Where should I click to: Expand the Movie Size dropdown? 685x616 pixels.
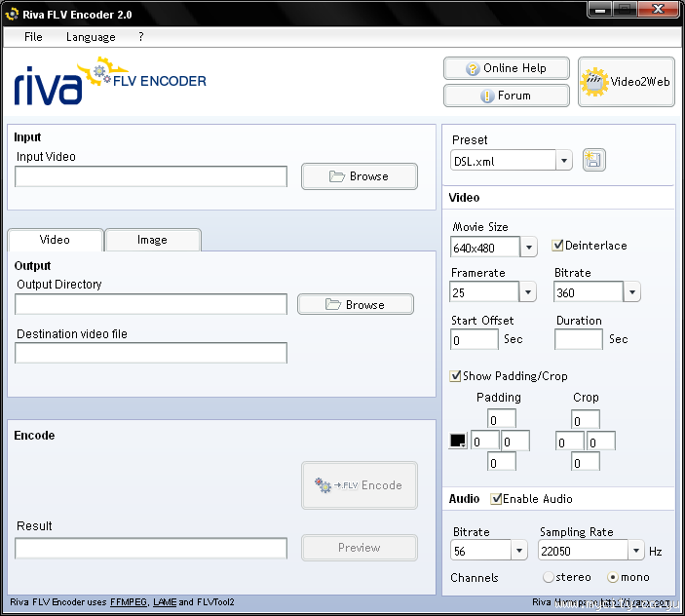point(528,248)
